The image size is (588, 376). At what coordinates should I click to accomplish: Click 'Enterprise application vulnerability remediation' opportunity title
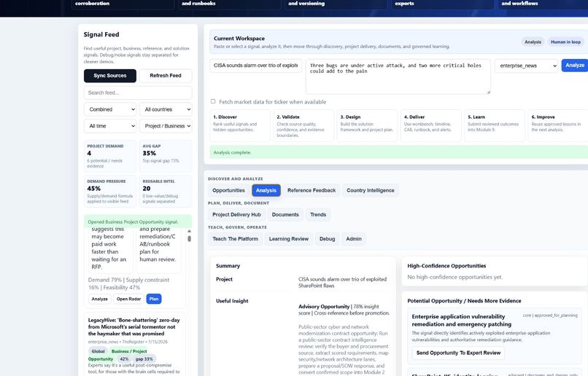(x=462, y=320)
